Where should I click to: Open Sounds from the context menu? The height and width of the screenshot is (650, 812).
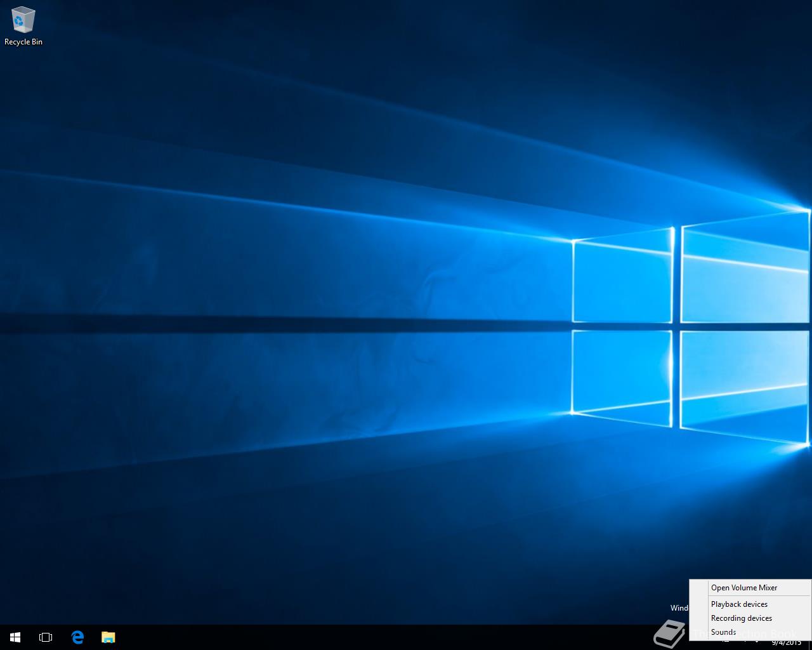750,632
